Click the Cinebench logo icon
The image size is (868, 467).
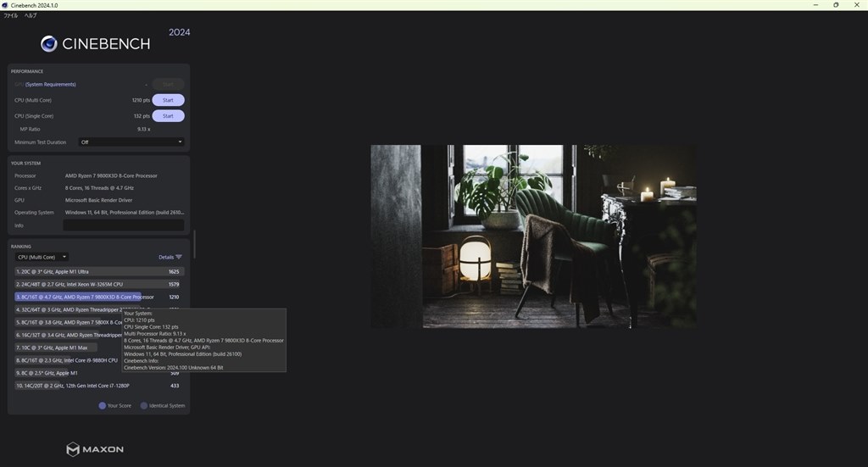coord(49,44)
